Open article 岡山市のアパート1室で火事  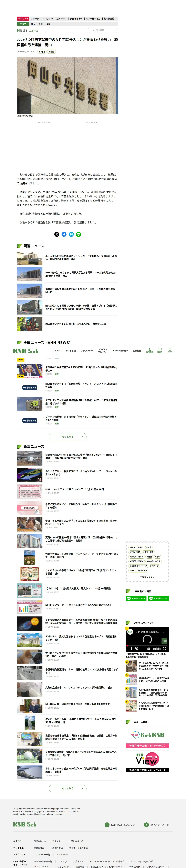pos(68,324)
